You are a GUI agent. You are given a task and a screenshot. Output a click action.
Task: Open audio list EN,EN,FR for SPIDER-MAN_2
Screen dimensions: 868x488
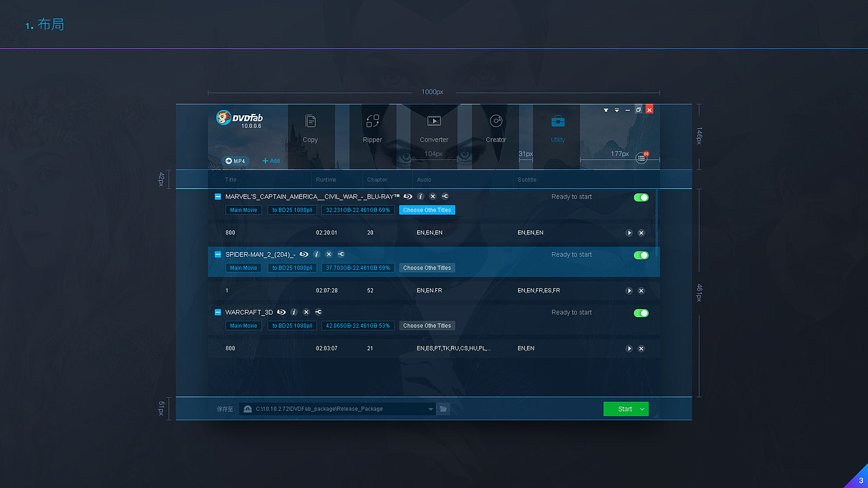(x=429, y=291)
